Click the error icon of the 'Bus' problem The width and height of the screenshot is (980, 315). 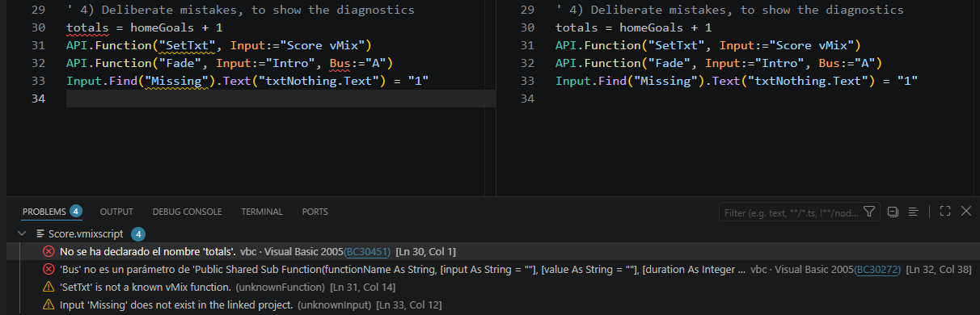49,269
